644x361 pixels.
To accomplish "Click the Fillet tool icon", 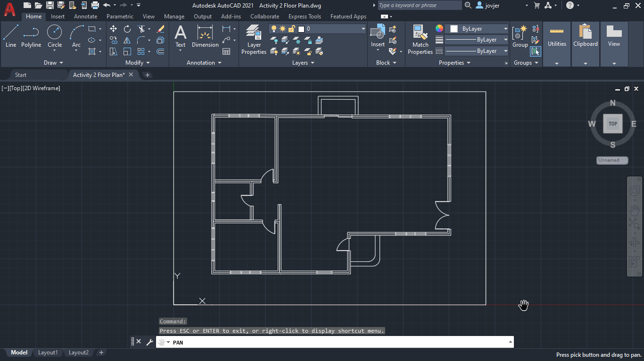I will click(x=141, y=40).
